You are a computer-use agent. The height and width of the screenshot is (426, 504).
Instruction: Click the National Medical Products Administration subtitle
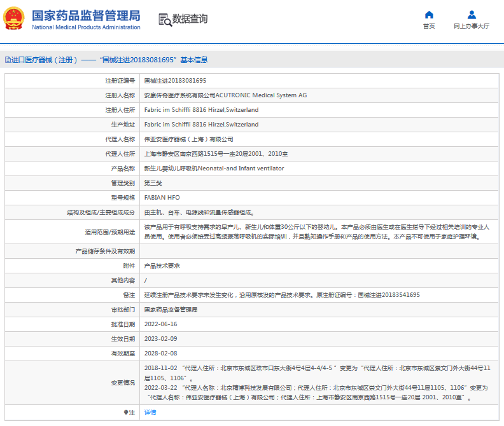(86, 27)
